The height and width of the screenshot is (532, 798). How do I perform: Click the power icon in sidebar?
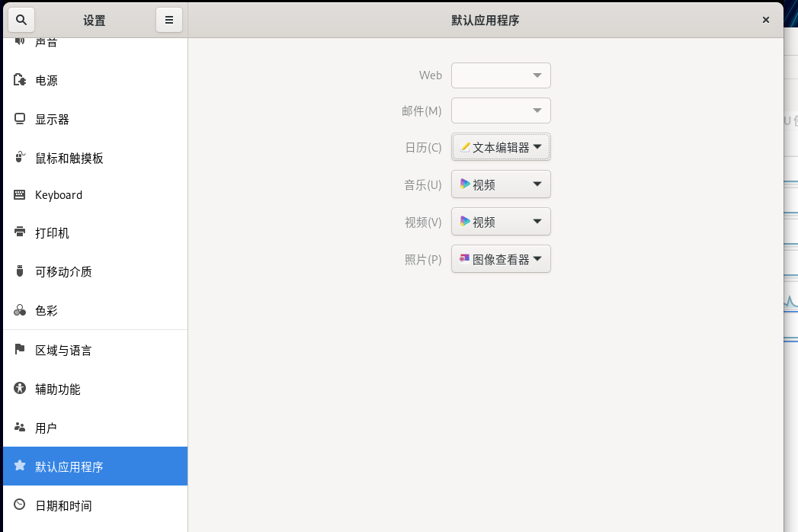(x=20, y=80)
